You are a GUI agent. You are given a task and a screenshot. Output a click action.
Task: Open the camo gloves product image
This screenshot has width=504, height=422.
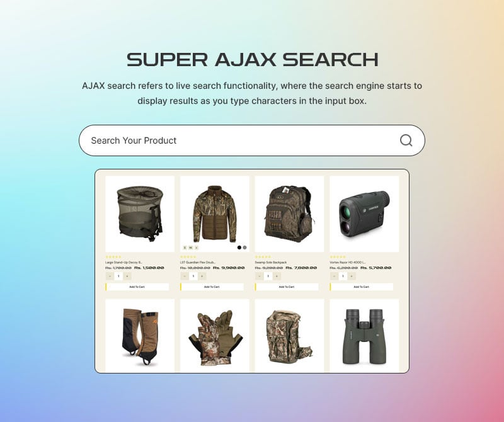click(215, 336)
